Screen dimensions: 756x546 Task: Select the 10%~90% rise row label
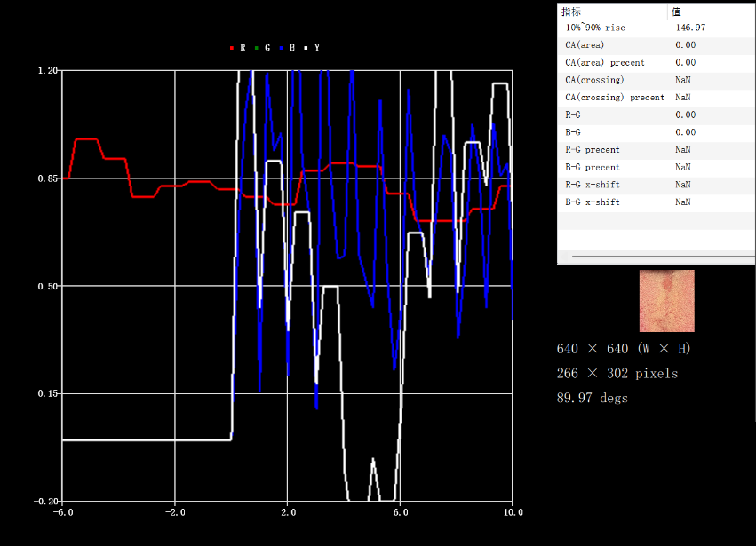click(x=595, y=28)
